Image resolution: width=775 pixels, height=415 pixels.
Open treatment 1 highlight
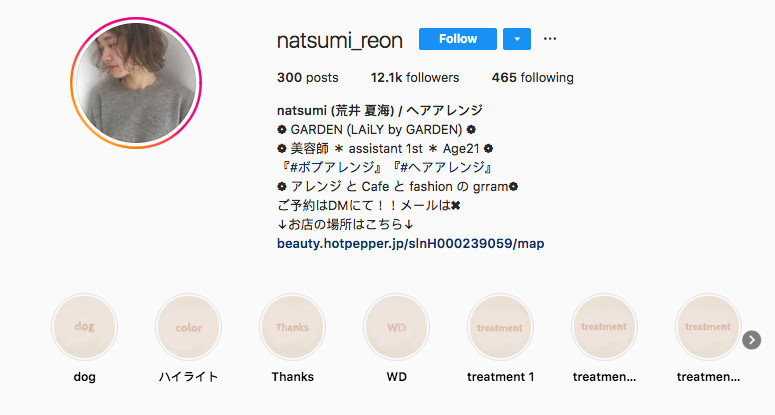pos(500,327)
